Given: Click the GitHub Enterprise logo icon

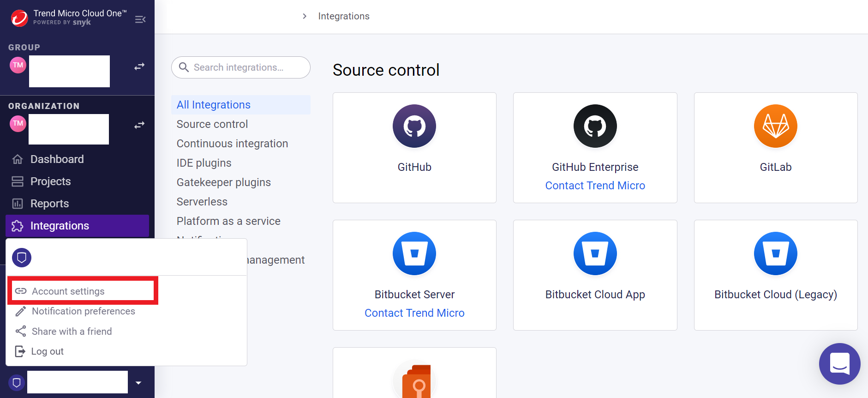Looking at the screenshot, I should click(x=595, y=126).
